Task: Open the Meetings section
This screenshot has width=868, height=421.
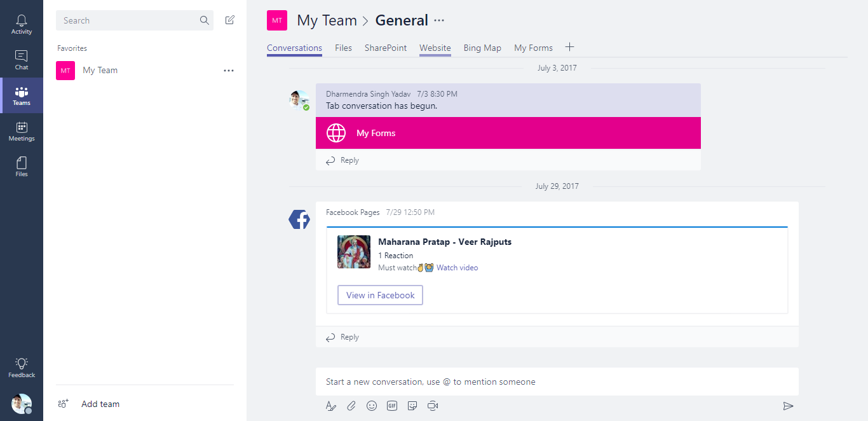Action: tap(22, 131)
